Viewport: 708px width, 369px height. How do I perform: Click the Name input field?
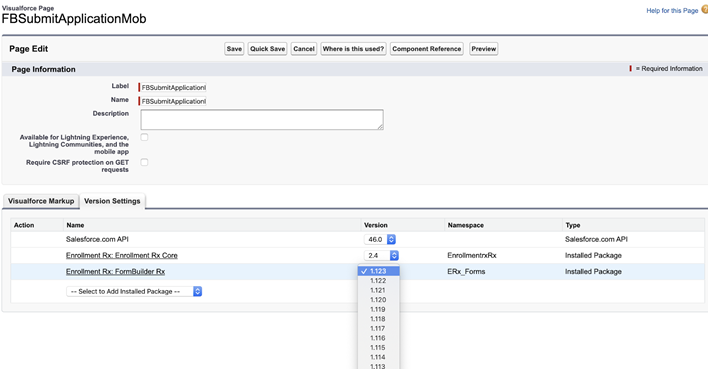[x=173, y=101]
